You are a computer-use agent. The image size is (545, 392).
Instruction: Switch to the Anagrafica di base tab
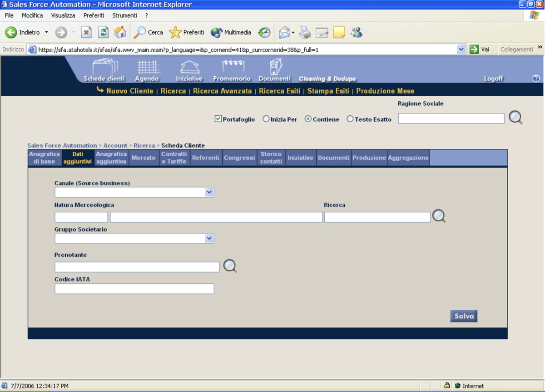pos(45,158)
